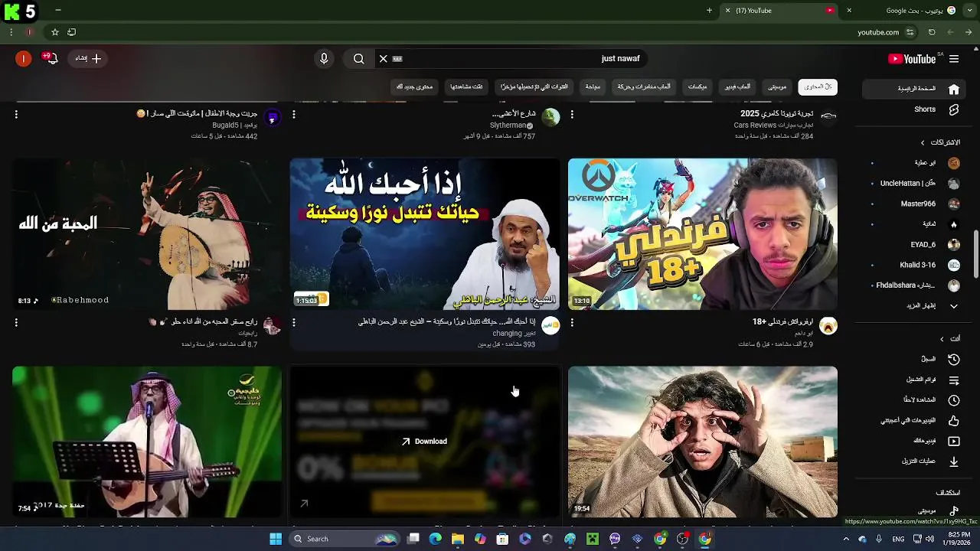Open more options for the Rabeh Saqr video
980x551 pixels.
16,323
